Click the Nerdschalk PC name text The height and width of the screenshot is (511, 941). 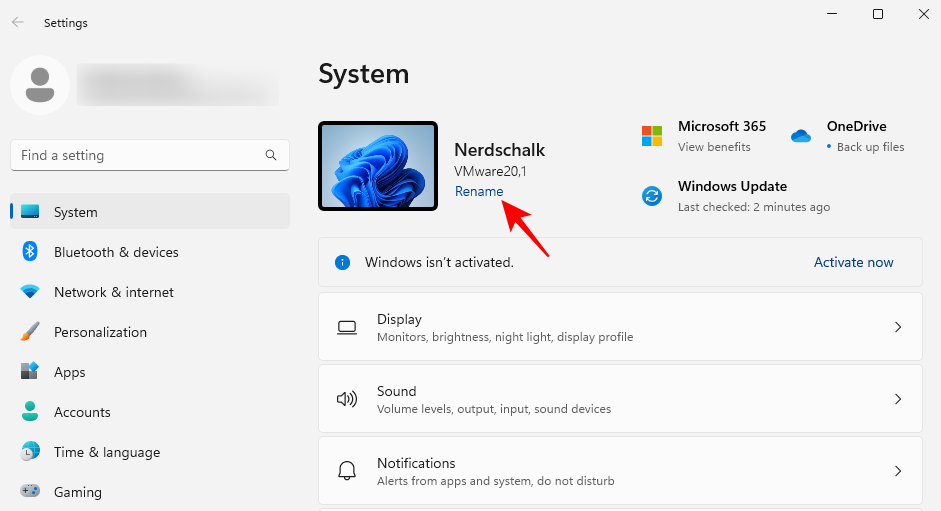(499, 150)
